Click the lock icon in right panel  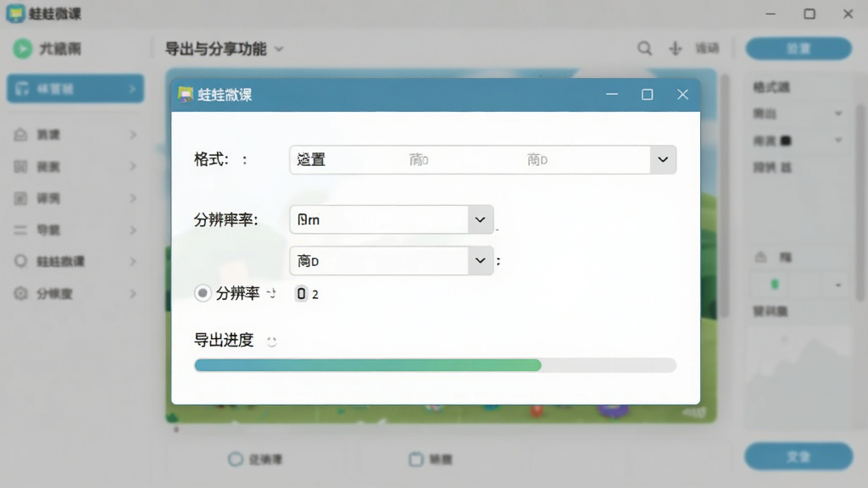coord(761,258)
